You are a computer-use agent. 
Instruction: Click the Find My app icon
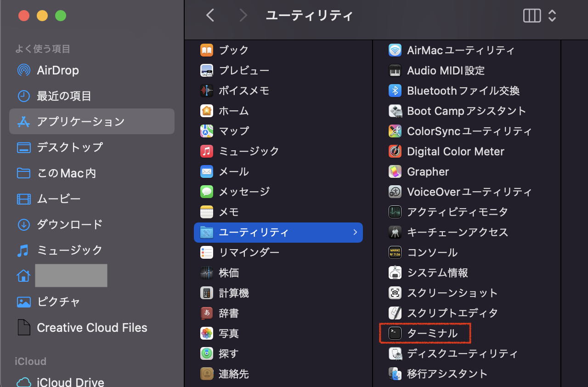[207, 353]
